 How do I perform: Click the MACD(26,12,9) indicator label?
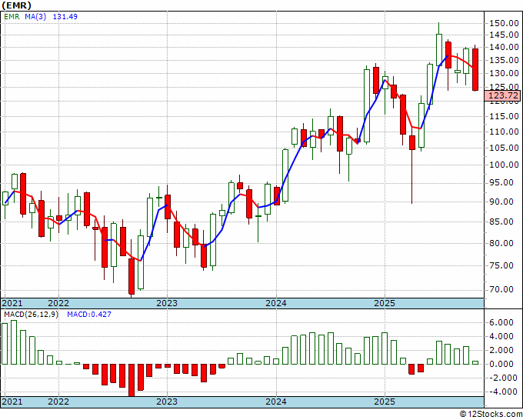(31, 315)
